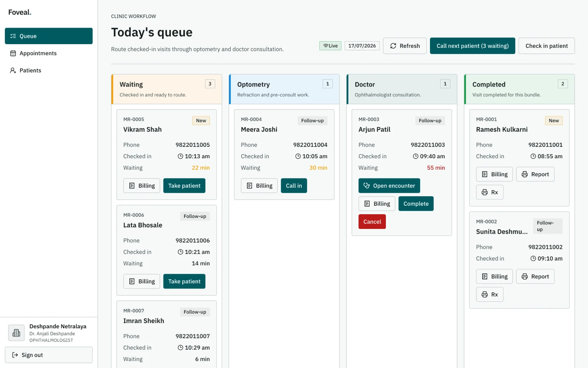Click billing icon on Ramesh Kulkarni card
The width and height of the screenshot is (588, 368).
point(485,174)
